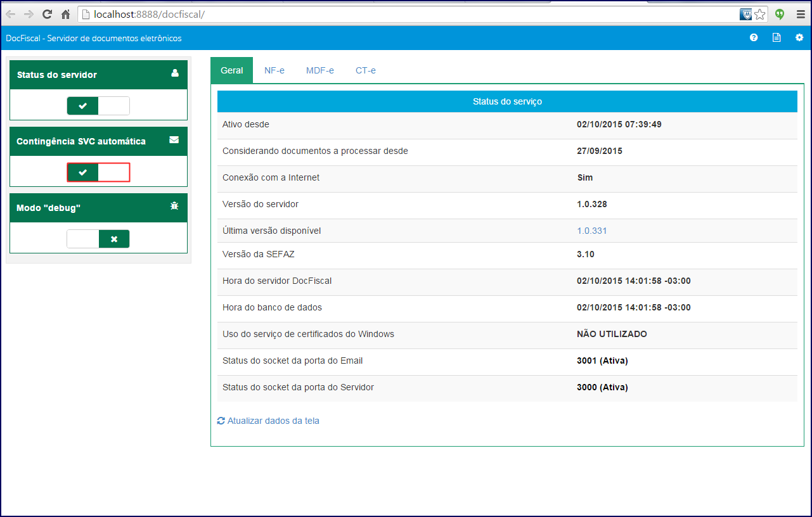The image size is (812, 517).
Task: Click the value 02/10/2015 07:39:49
Action: [619, 124]
